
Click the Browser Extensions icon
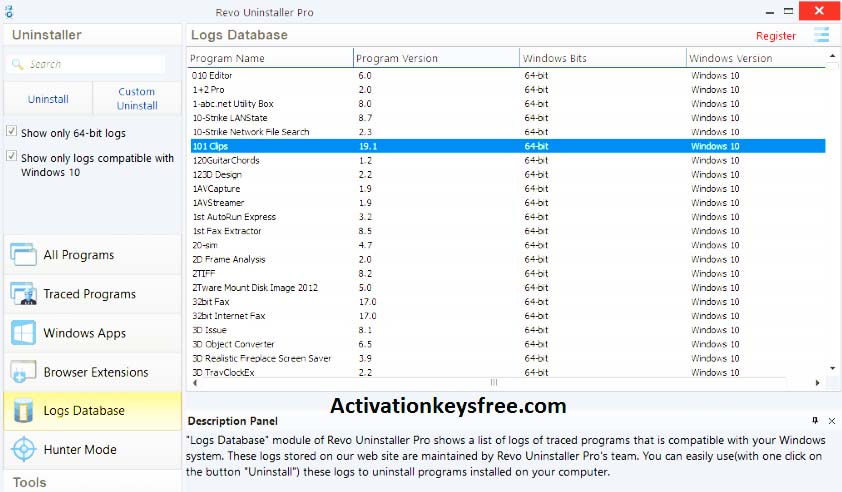(x=23, y=372)
